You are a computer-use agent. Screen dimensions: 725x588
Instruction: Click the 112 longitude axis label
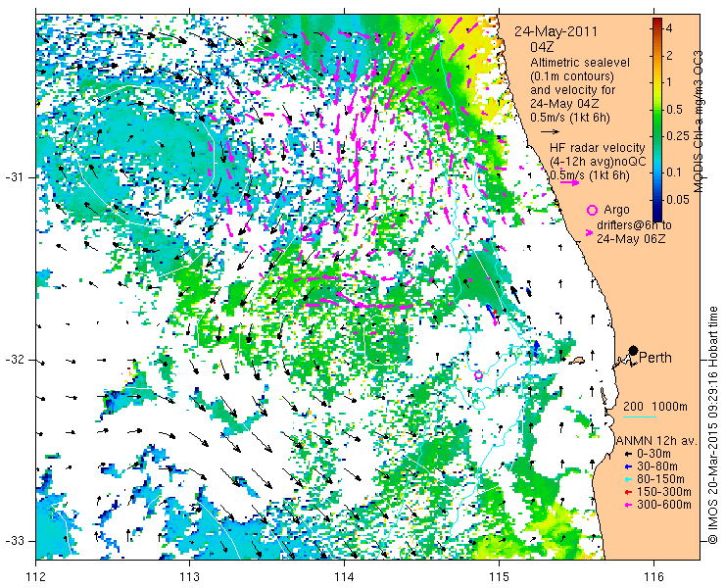coord(35,577)
